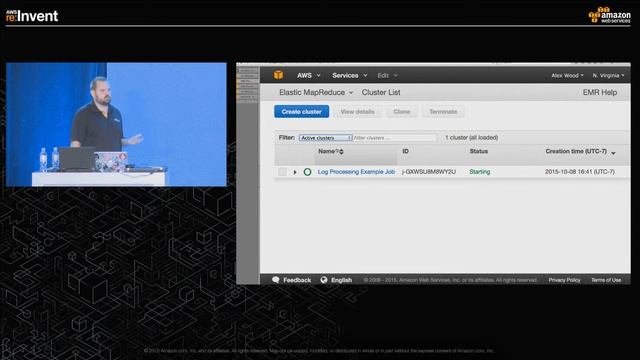Screen dimensions: 640x360
Task: Open the Privacy Policy link
Action: pyautogui.click(x=564, y=280)
